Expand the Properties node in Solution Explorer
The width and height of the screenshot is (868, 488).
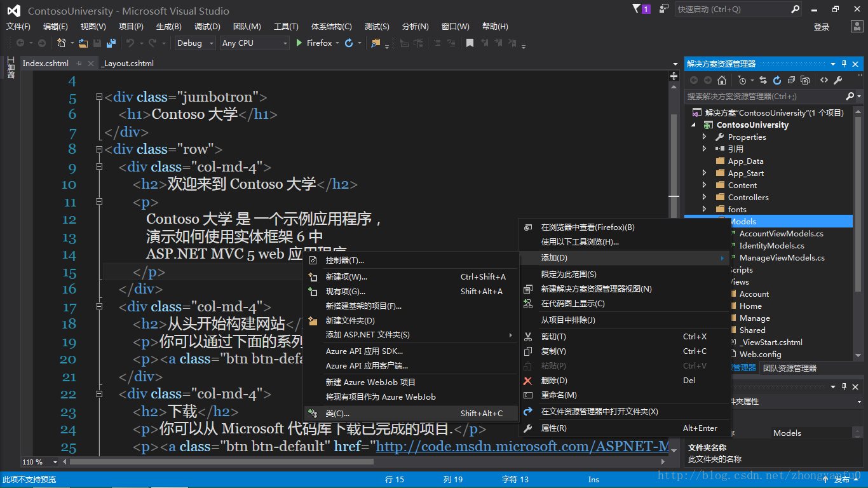[x=704, y=137]
